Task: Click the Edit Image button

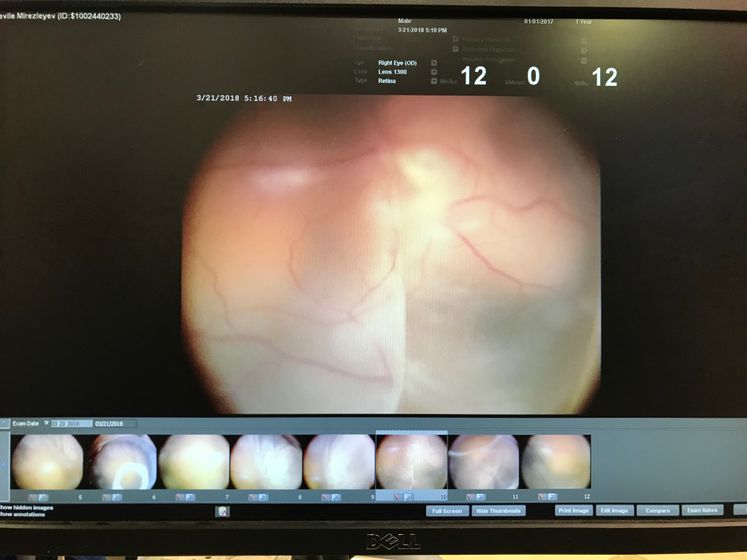Action: 614,510
